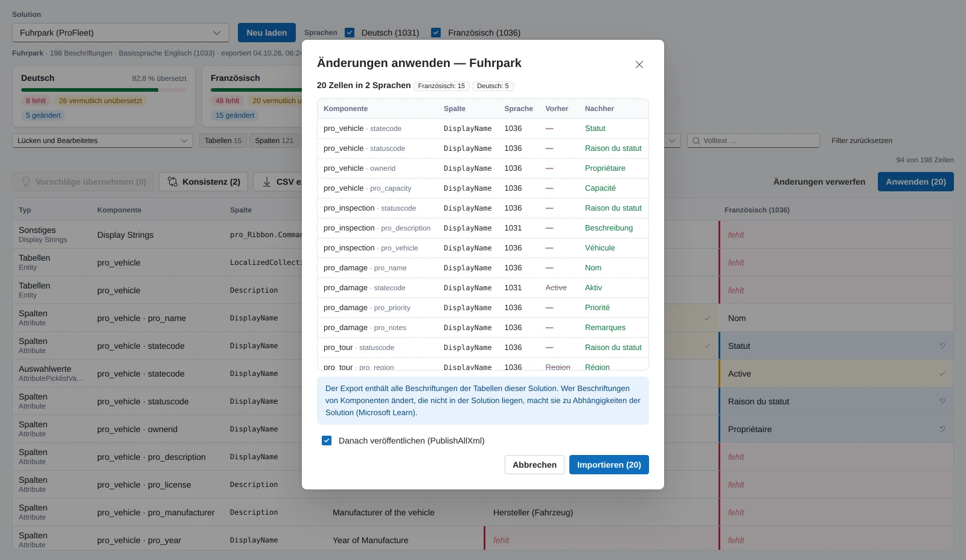
Task: Select Spalten 121 filter chip
Action: point(274,141)
